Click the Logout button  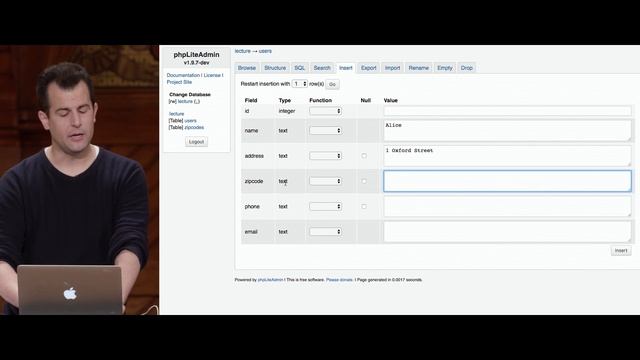pos(196,142)
